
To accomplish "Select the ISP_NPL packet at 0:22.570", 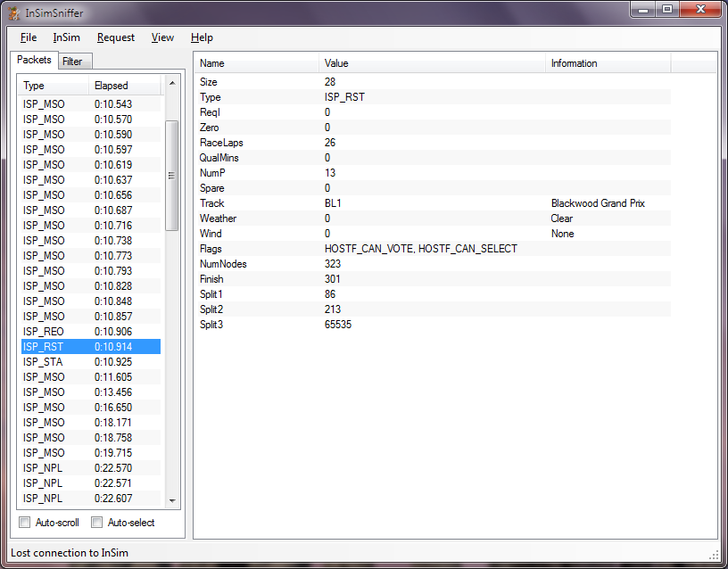I will pos(91,468).
